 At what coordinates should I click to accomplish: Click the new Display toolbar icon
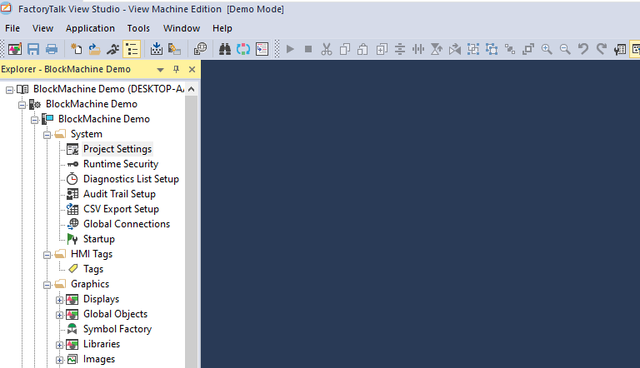tap(15, 49)
